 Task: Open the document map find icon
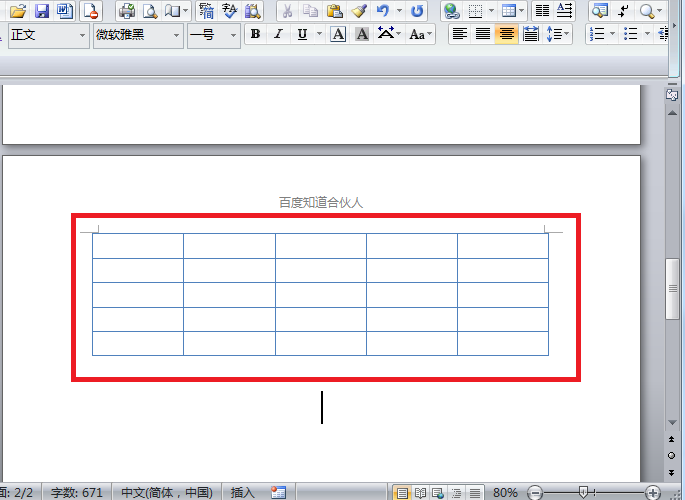coord(600,10)
